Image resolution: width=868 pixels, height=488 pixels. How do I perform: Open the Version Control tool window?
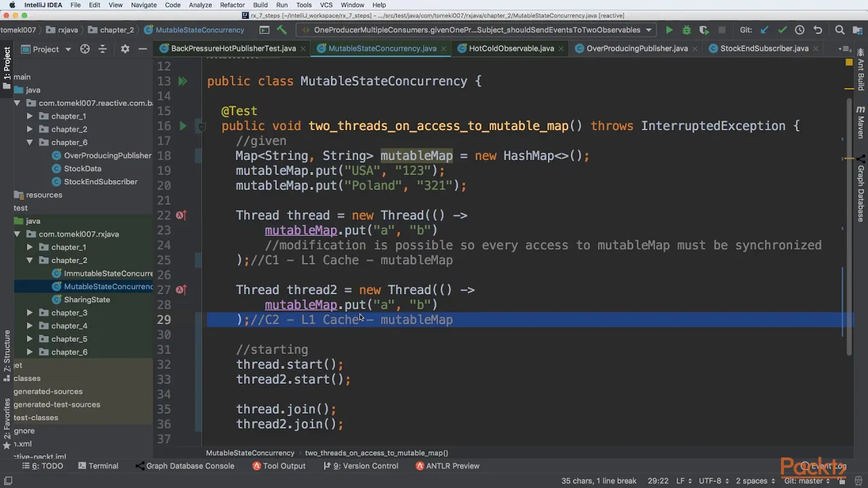pyautogui.click(x=361, y=466)
